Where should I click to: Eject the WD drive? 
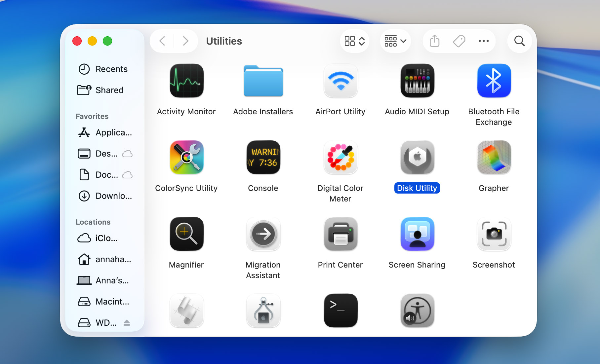[x=127, y=323]
